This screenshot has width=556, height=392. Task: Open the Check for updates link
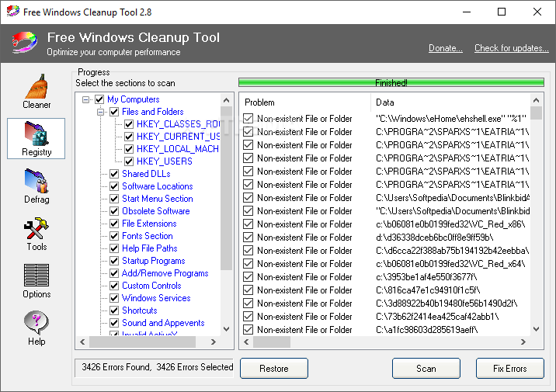click(511, 48)
